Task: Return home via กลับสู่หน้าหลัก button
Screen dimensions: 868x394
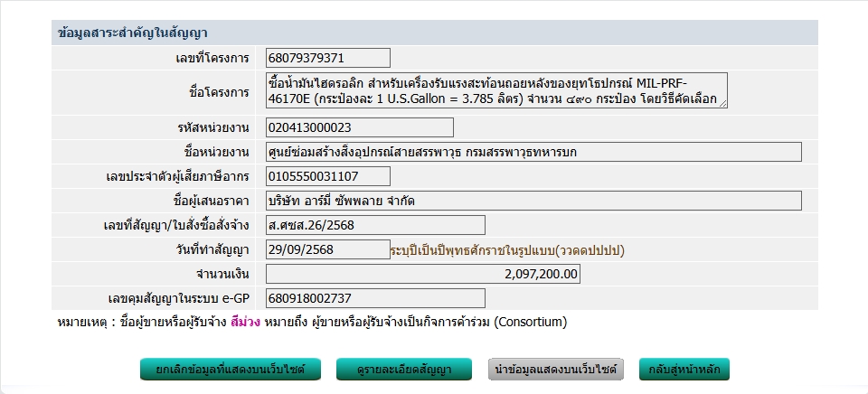Action: point(684,370)
